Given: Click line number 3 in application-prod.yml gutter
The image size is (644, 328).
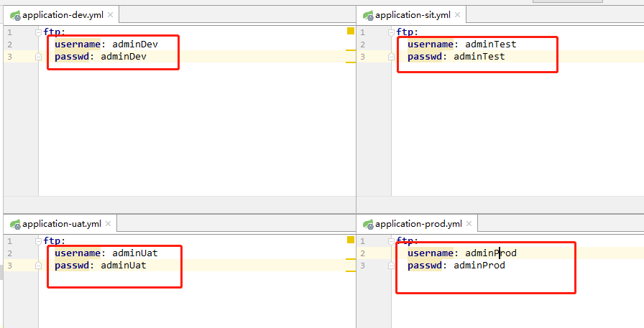Looking at the screenshot, I should [362, 266].
